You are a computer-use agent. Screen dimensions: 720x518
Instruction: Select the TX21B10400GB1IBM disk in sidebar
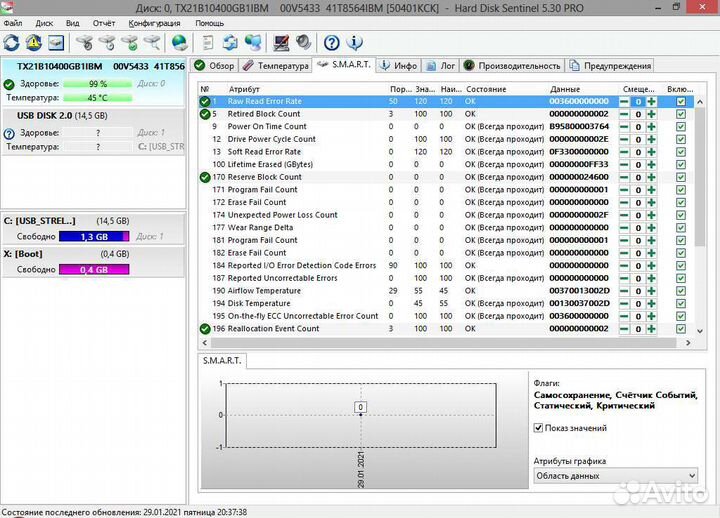tap(94, 83)
